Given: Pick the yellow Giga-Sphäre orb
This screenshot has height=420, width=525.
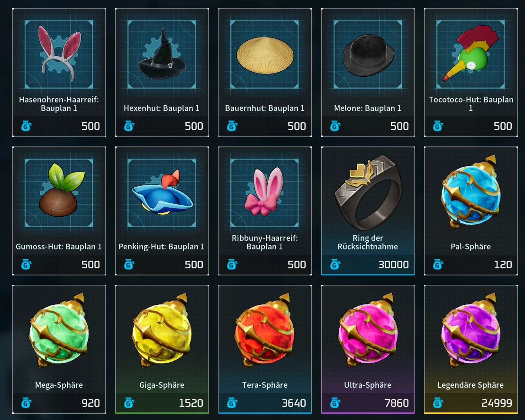Looking at the screenshot, I should (x=162, y=330).
